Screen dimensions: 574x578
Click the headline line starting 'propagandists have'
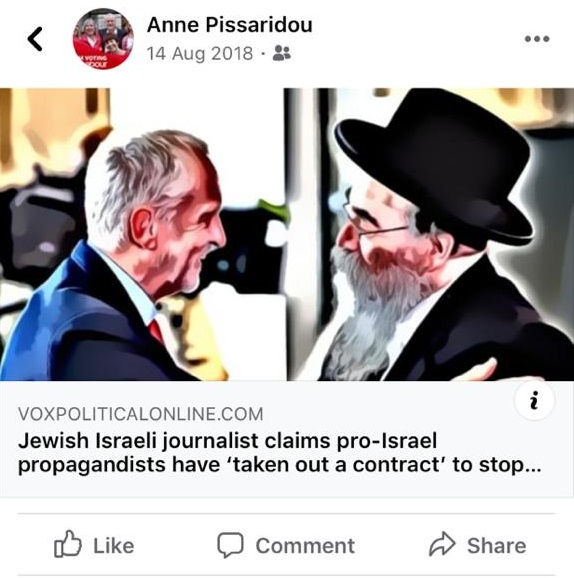[x=279, y=465]
